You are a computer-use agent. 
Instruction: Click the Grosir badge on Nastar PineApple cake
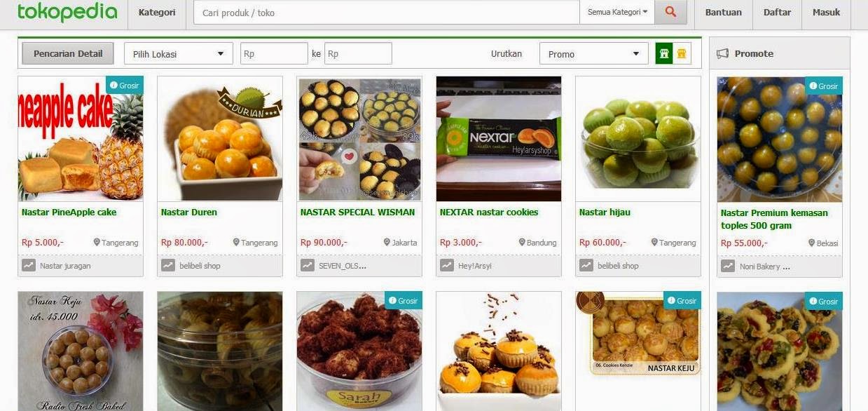point(125,86)
